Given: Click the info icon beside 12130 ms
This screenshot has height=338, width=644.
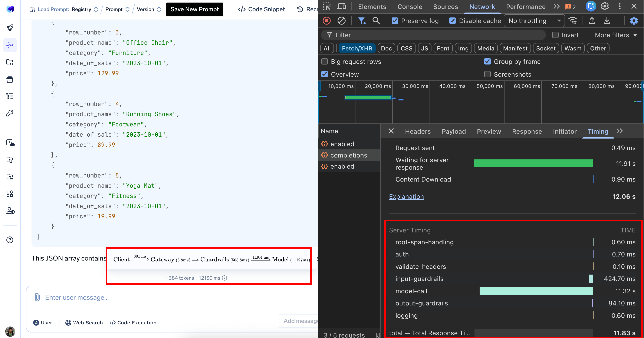Looking at the screenshot, I should [224, 278].
